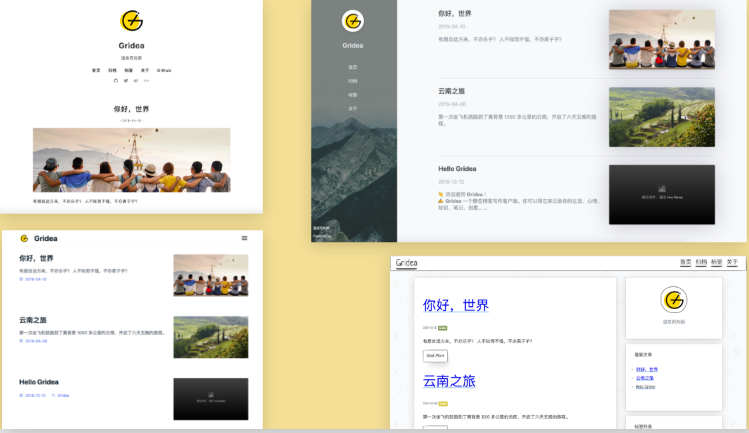Click Gridea brand text in bottom-right navbar
This screenshot has width=749, height=433.
(x=407, y=262)
